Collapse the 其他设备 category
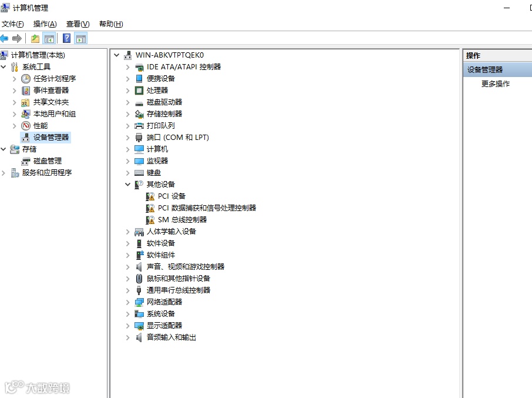The height and width of the screenshot is (398, 532). (x=128, y=185)
